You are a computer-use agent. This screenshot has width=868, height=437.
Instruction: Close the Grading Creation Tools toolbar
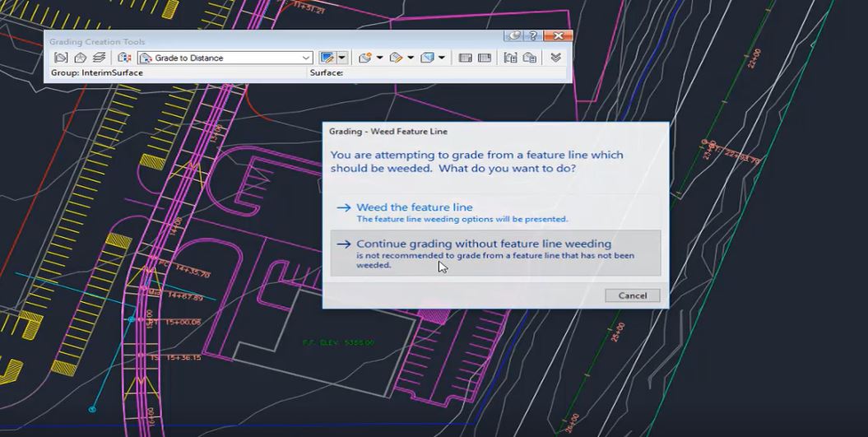pos(558,36)
